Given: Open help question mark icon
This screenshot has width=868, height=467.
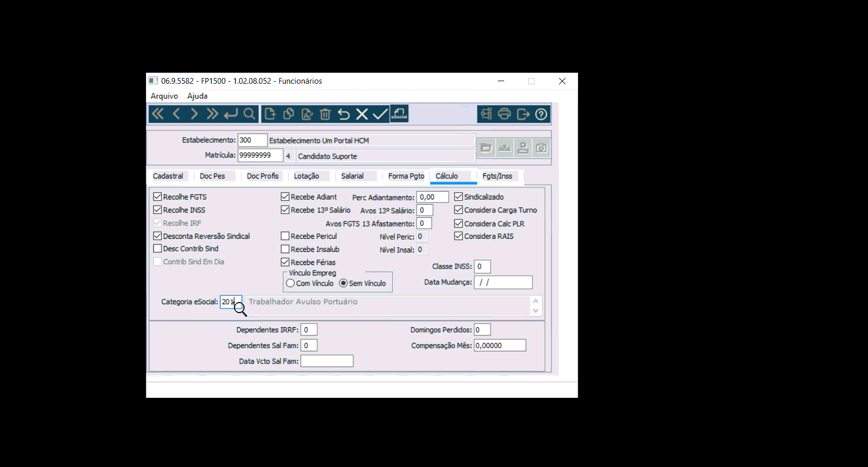Looking at the screenshot, I should point(541,114).
